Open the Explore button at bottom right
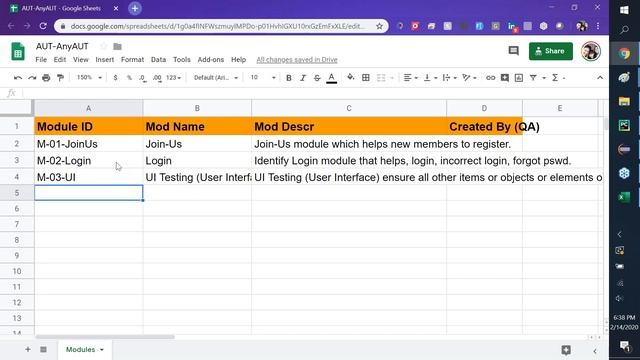Image resolution: width=640 pixels, height=360 pixels. tap(566, 350)
